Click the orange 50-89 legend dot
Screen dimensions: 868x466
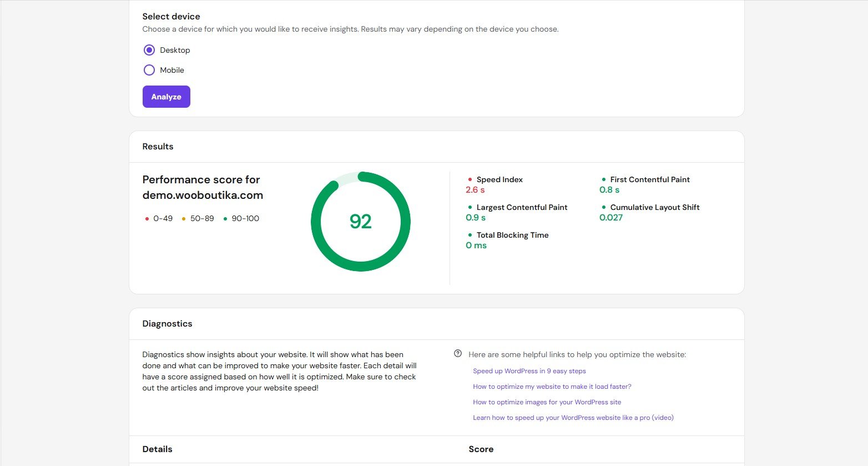click(x=184, y=219)
